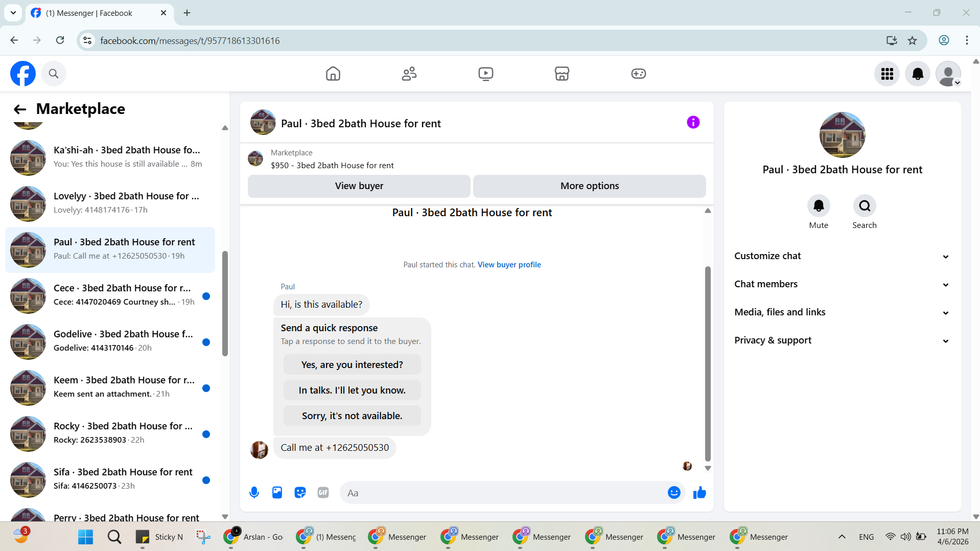Open Windows Start menu

(85, 537)
